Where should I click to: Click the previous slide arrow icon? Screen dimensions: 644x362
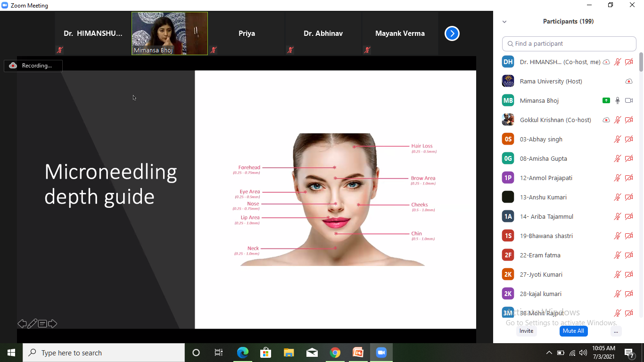[x=22, y=324]
